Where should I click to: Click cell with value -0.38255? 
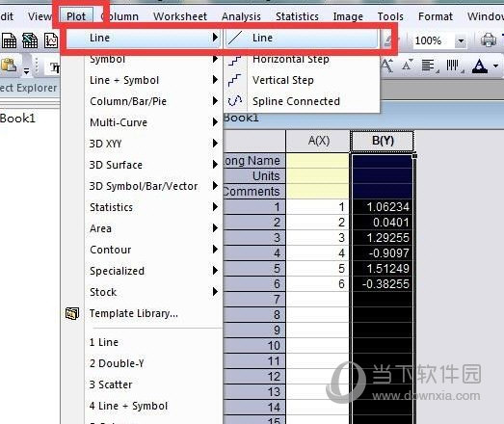coord(383,284)
